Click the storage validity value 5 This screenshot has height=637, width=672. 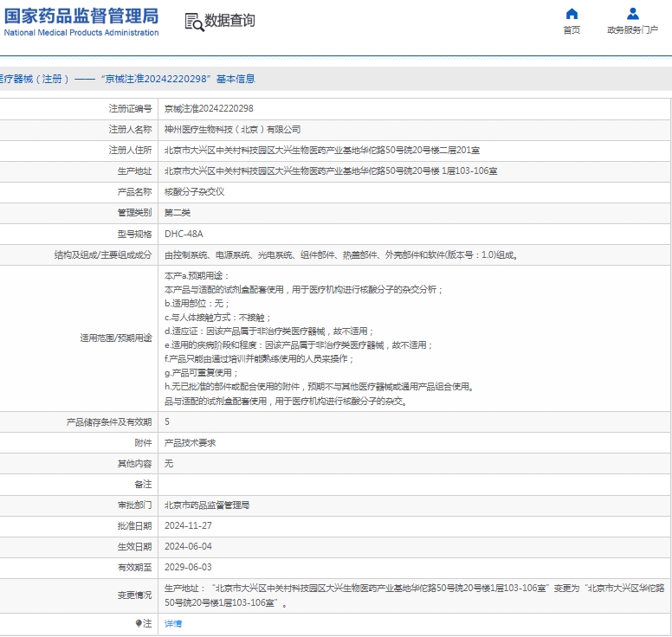pyautogui.click(x=167, y=422)
